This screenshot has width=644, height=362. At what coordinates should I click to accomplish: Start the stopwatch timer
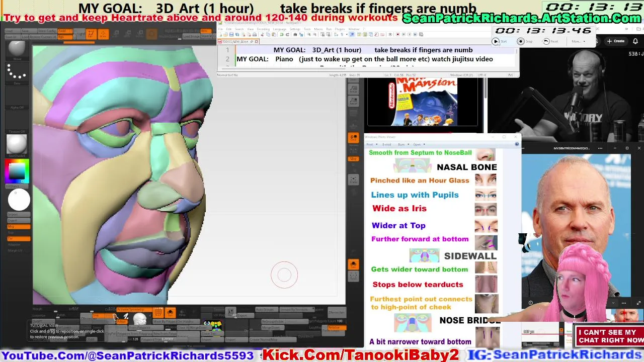tap(500, 41)
